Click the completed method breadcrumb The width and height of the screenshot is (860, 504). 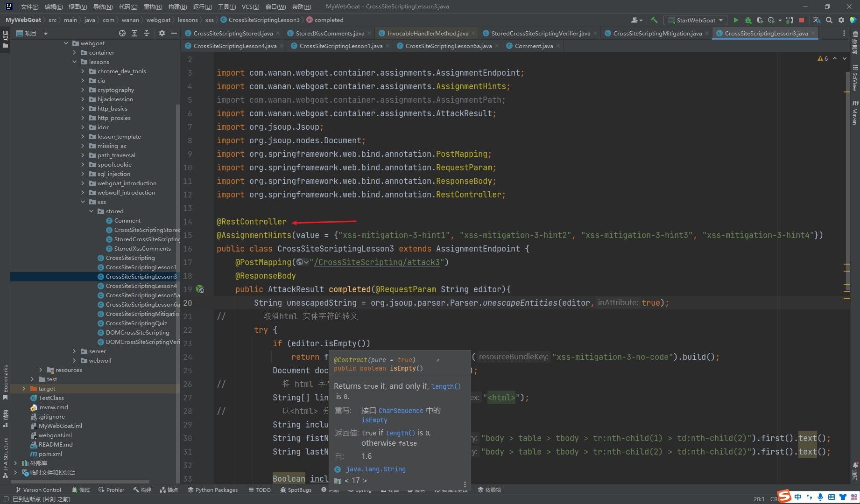[x=329, y=20]
